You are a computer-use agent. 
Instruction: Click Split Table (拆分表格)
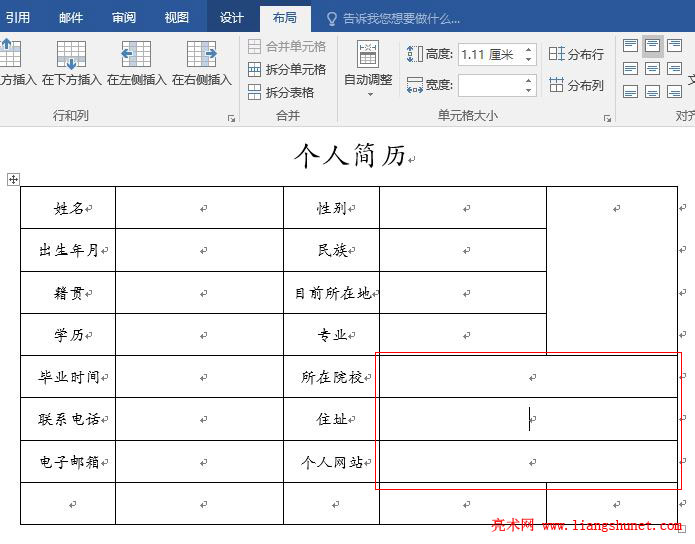pyautogui.click(x=281, y=92)
